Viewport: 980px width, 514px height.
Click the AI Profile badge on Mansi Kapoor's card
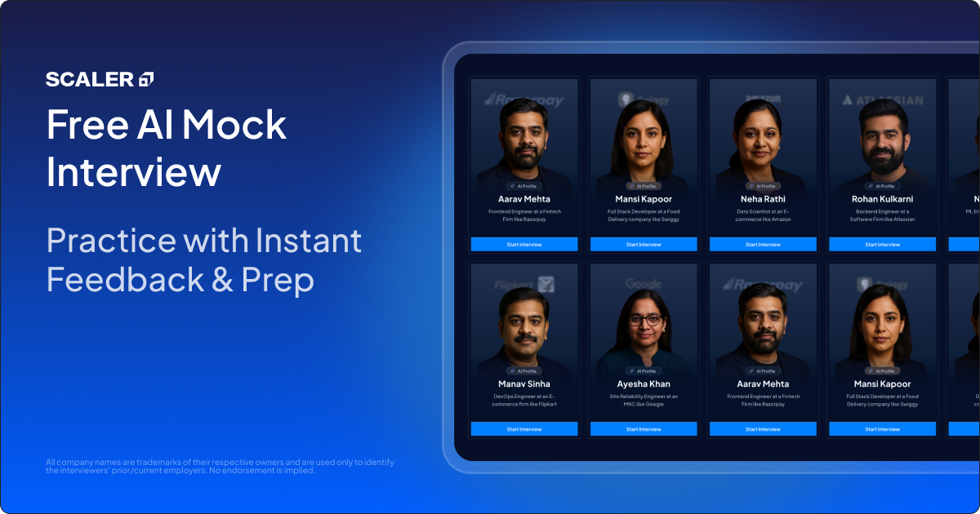coord(643,186)
